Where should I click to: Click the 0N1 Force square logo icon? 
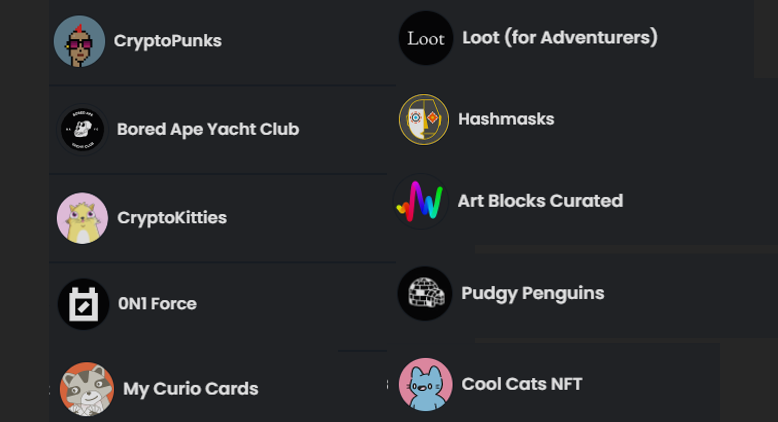click(83, 304)
